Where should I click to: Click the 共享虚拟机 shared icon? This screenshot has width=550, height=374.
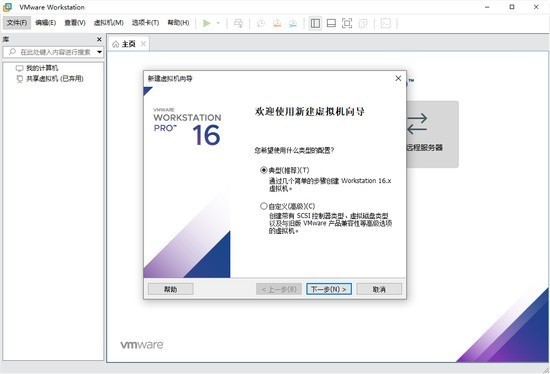(20, 79)
